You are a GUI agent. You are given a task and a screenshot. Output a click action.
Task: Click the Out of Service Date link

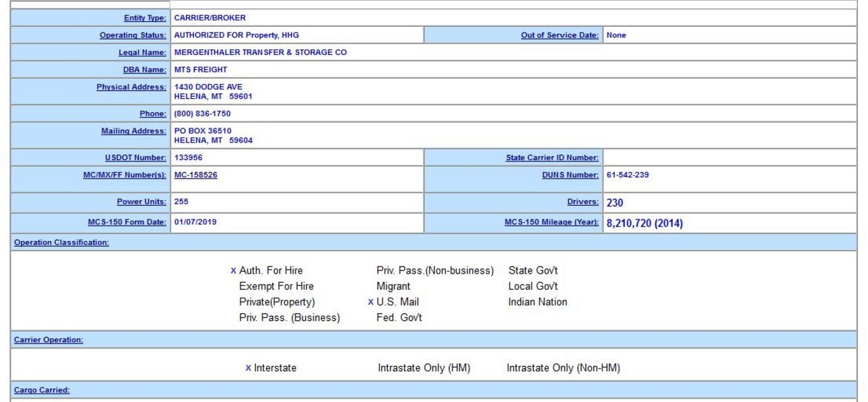pos(561,35)
